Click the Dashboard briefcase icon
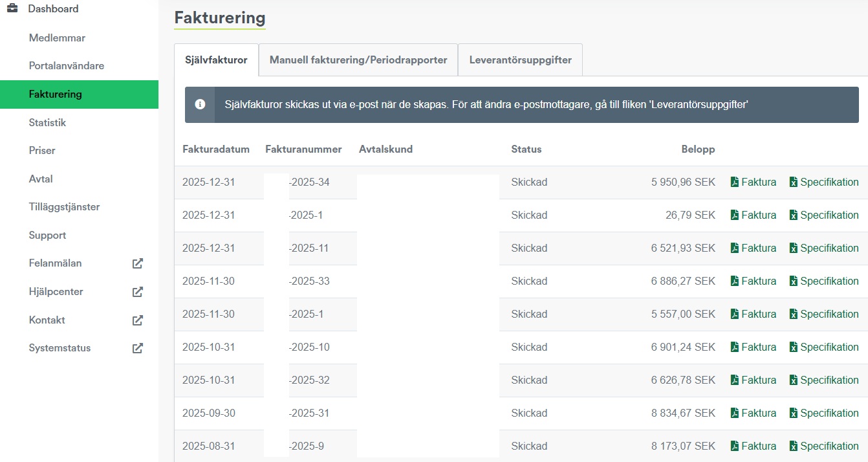Screen dimensions: 868x462 (x=12, y=9)
